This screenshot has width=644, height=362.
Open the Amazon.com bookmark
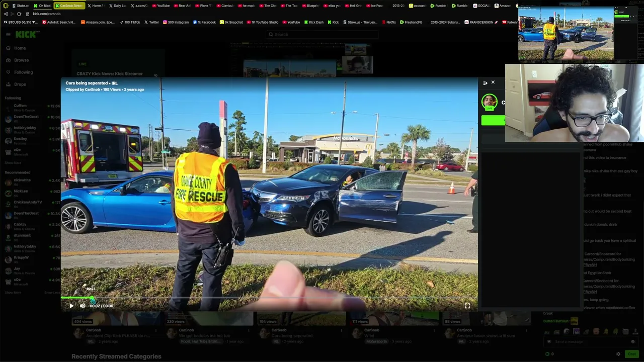(x=98, y=22)
